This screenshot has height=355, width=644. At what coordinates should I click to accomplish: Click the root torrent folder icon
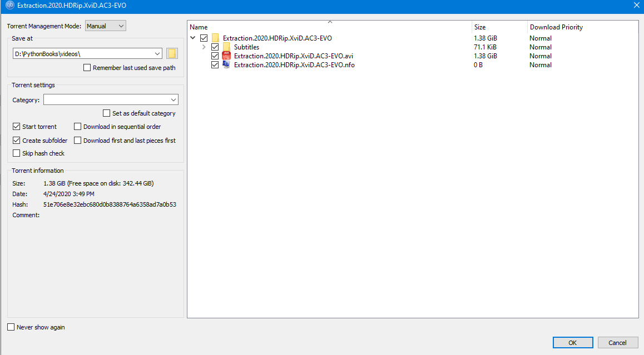coord(215,38)
